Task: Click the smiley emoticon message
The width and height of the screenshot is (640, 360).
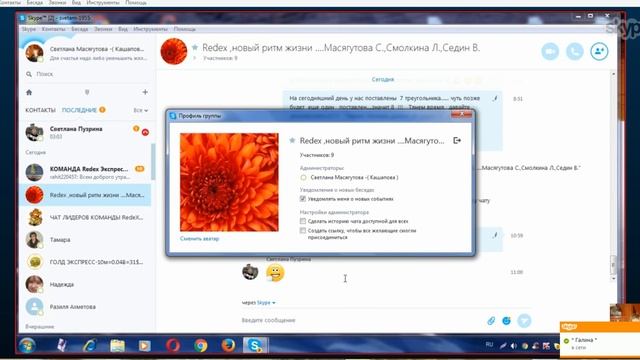Action: click(275, 272)
